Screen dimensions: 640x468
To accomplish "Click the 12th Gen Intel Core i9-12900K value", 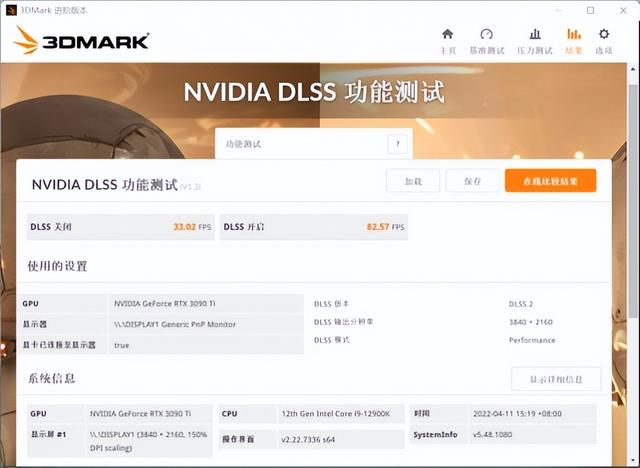I will tap(336, 413).
